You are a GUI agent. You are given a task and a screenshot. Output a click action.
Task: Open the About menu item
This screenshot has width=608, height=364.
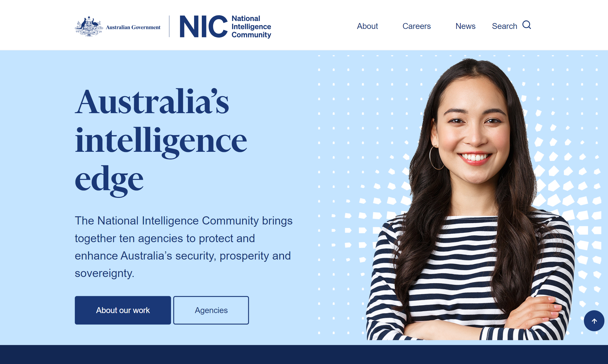pos(367,26)
